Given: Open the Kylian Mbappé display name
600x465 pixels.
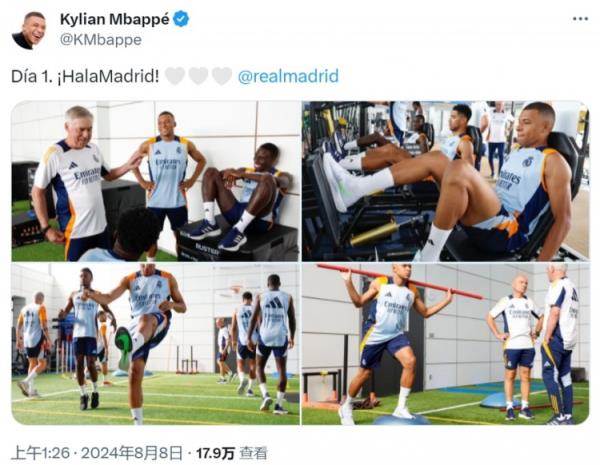Looking at the screenshot, I should click(114, 19).
